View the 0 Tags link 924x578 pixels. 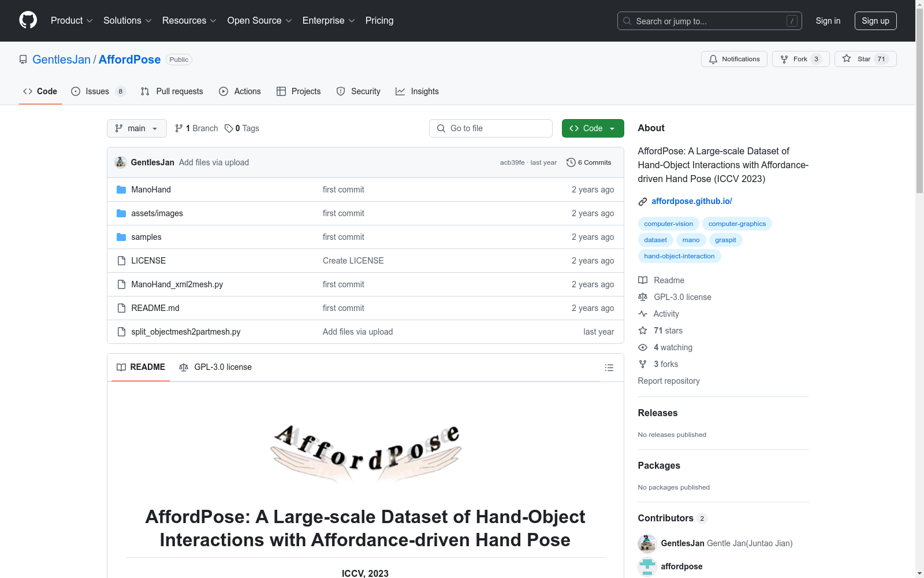(x=242, y=128)
